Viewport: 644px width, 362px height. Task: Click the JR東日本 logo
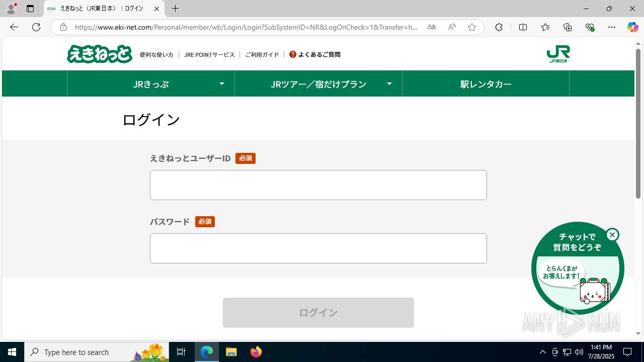pos(558,54)
